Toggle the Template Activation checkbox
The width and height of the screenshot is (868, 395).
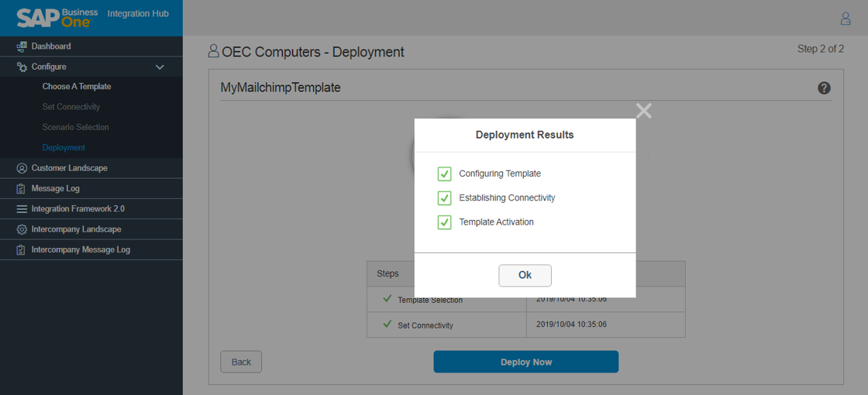click(x=444, y=222)
